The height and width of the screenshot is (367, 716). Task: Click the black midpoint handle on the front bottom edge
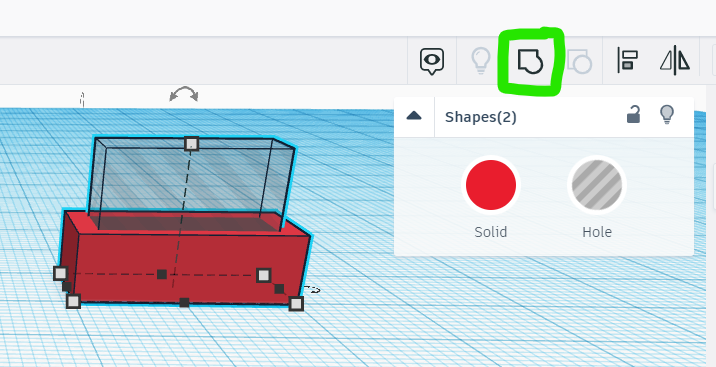(x=184, y=302)
